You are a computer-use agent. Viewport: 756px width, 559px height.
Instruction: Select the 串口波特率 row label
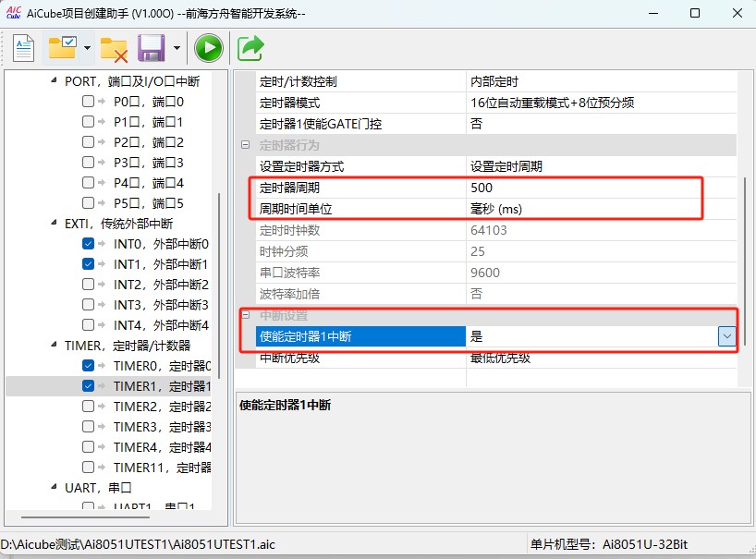pyautogui.click(x=290, y=273)
